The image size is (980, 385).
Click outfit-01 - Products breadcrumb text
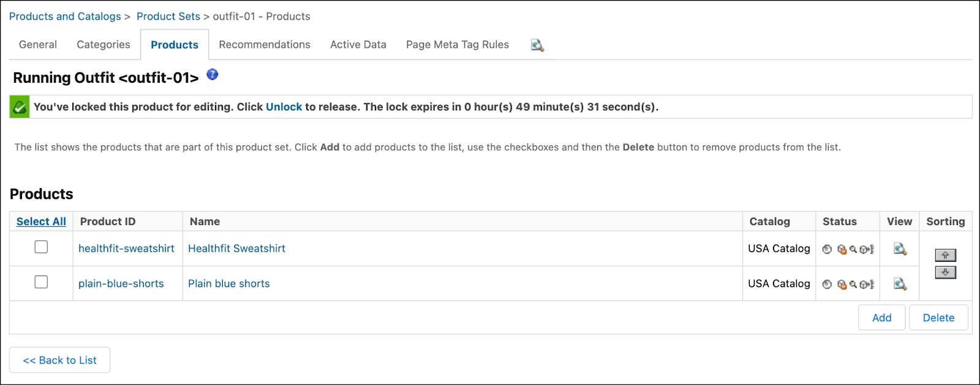coord(262,17)
